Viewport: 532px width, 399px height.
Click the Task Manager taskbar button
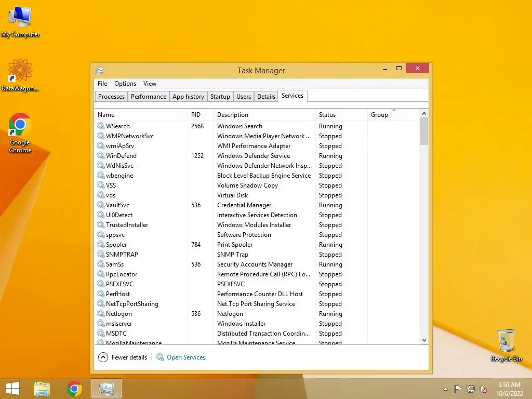[x=106, y=389]
